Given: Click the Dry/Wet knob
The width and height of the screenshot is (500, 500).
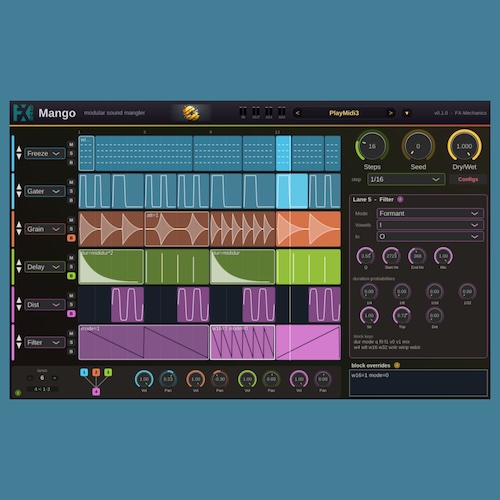Looking at the screenshot, I should pos(464,146).
